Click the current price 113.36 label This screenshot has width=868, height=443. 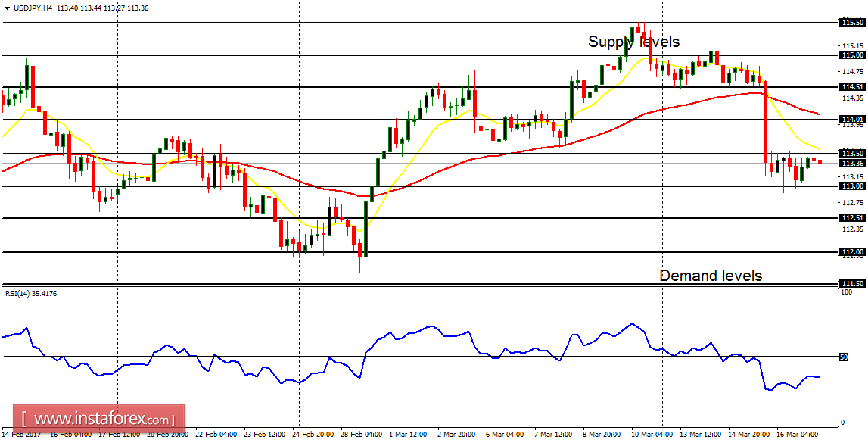tap(853, 164)
